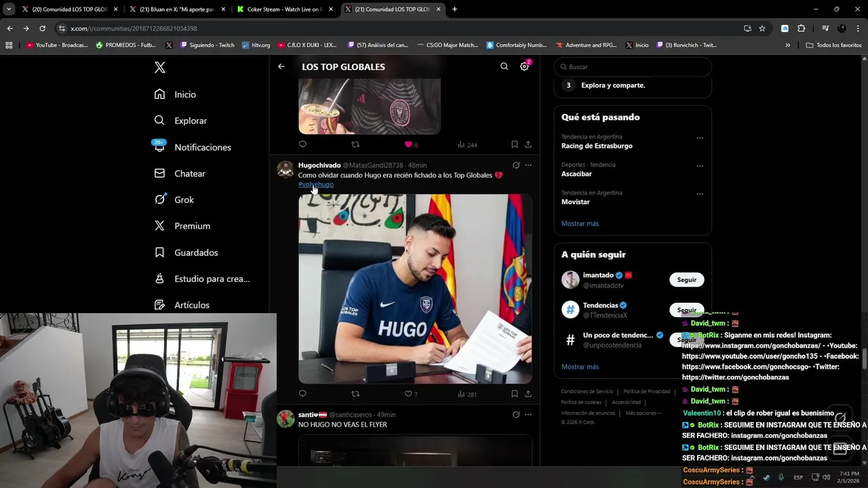Open Hugochivado's avatar
Viewport: 868px width, 488px height.
pyautogui.click(x=285, y=169)
